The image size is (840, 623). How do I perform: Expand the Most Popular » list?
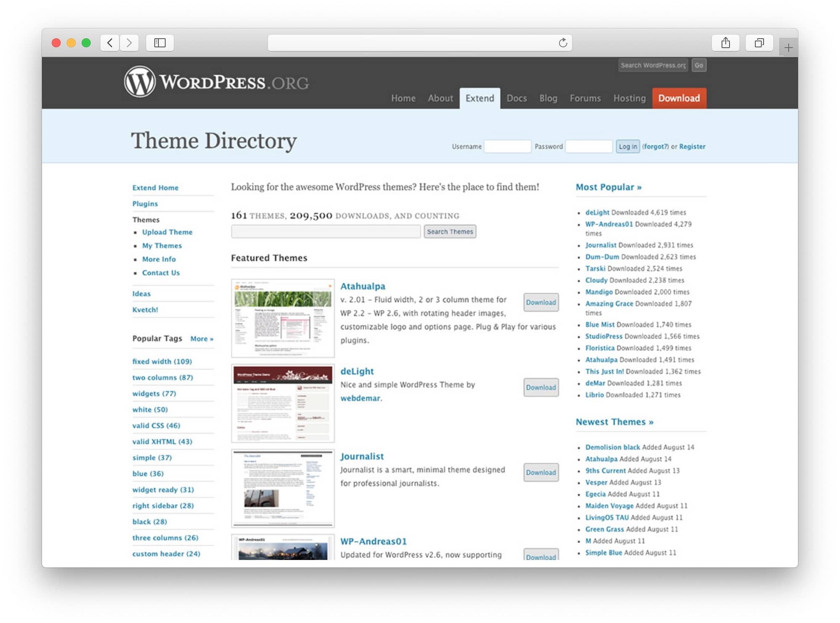coord(609,187)
